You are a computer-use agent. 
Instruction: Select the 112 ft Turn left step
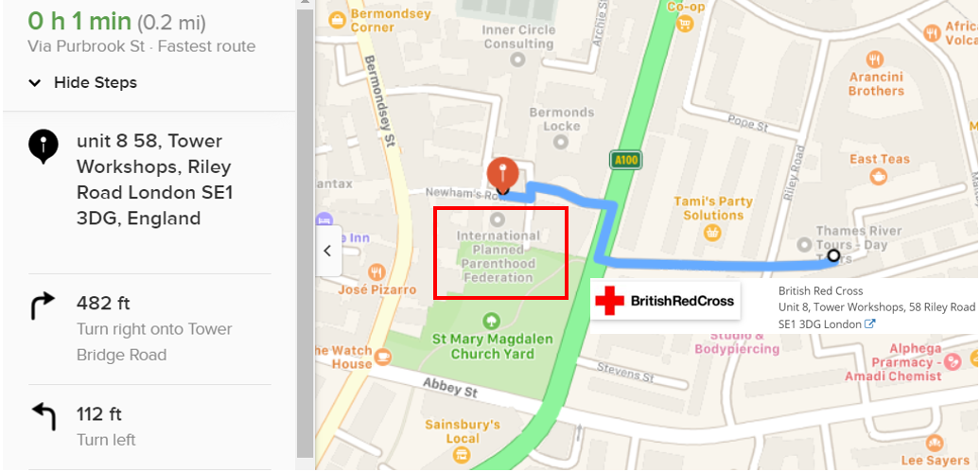click(149, 427)
